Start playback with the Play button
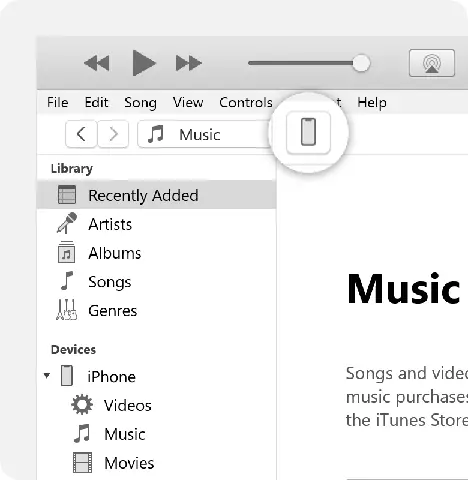This screenshot has height=480, width=468. (144, 63)
